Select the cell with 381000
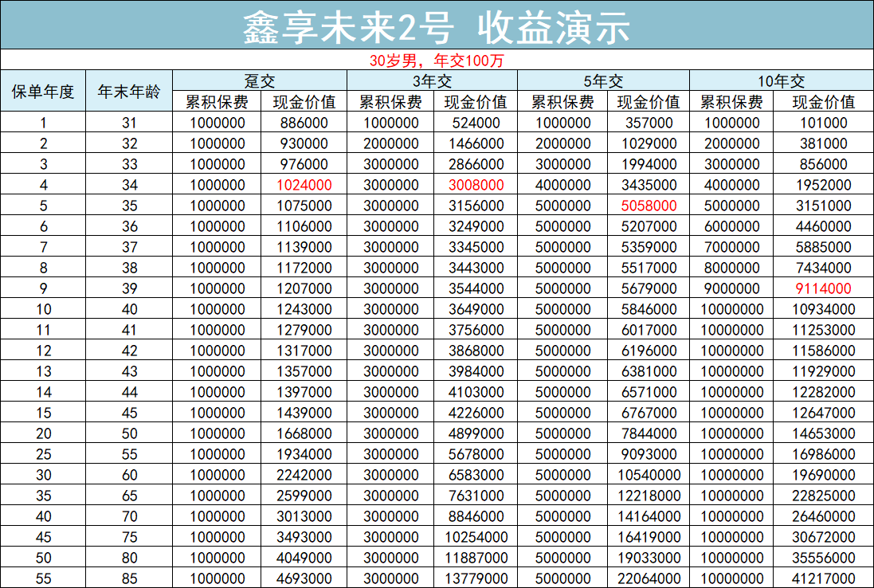The image size is (874, 588). [x=823, y=143]
